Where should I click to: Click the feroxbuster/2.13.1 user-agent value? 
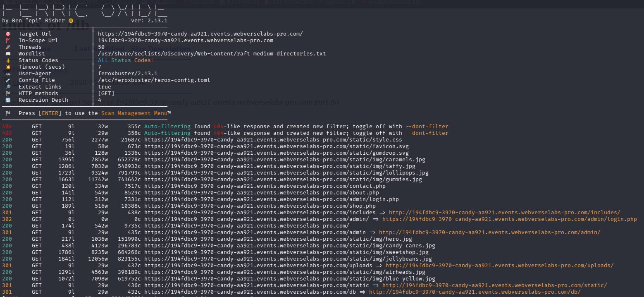(128, 74)
